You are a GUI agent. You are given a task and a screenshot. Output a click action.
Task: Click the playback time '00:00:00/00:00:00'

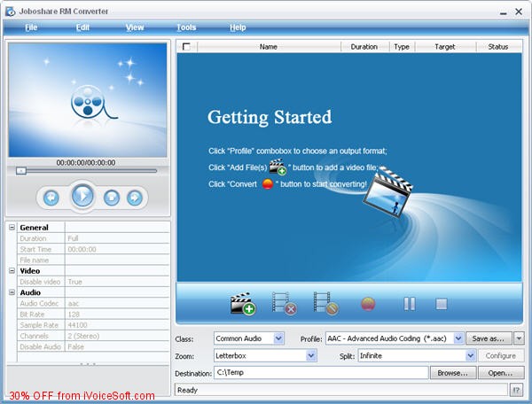tap(86, 163)
